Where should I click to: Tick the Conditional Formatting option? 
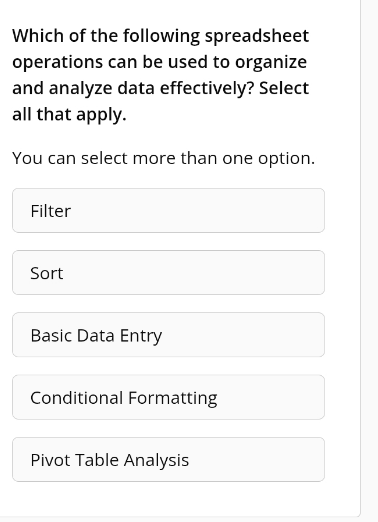[x=168, y=397]
